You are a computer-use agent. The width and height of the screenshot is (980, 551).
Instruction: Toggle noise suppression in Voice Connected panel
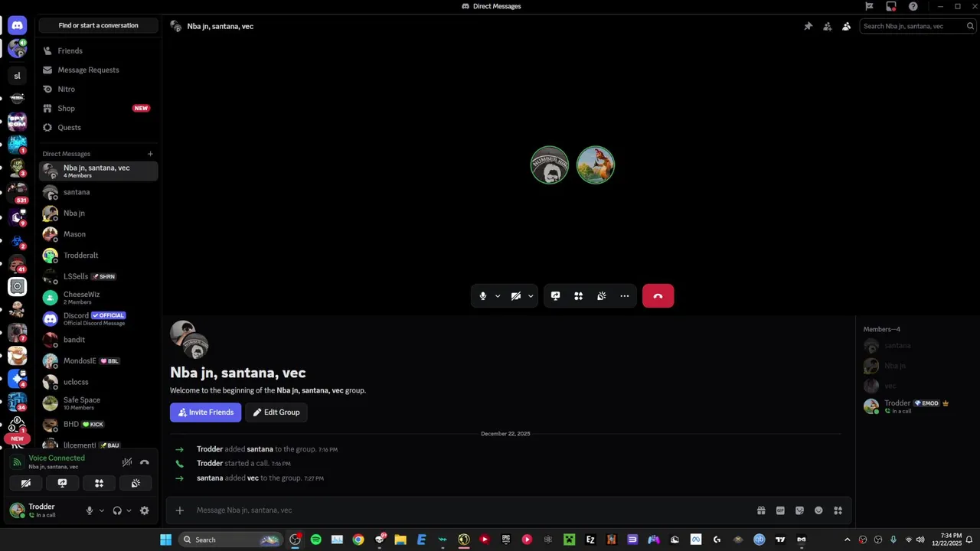(127, 462)
